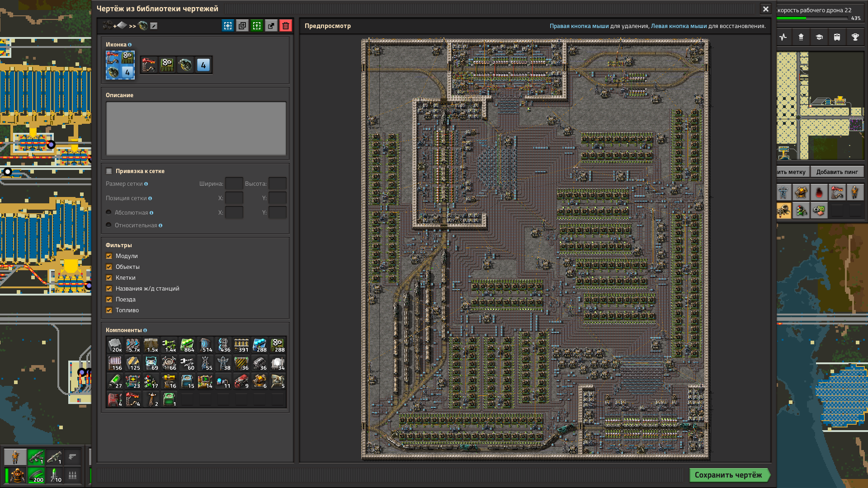Toggle the Модули filter checkbox
This screenshot has width=868, height=488.
click(109, 256)
